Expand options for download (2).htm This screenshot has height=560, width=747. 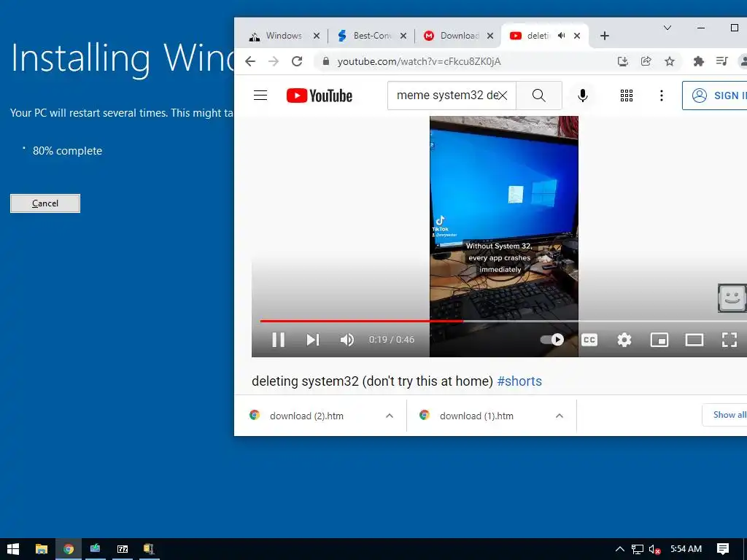pos(390,416)
